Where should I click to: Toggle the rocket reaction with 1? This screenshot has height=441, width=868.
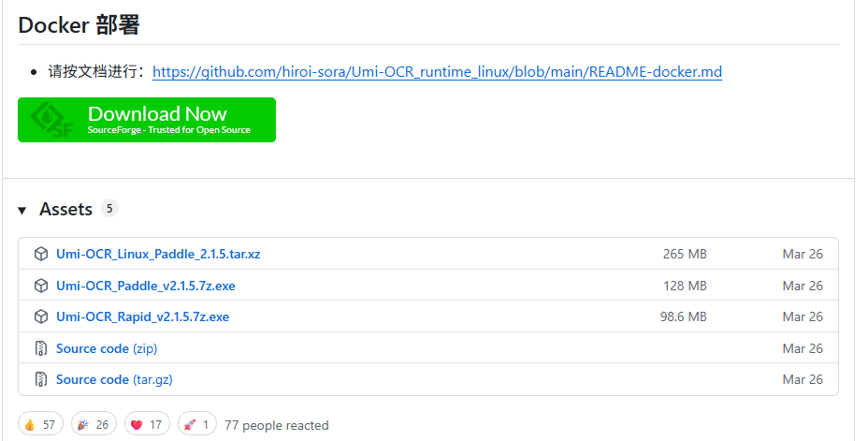click(x=197, y=424)
